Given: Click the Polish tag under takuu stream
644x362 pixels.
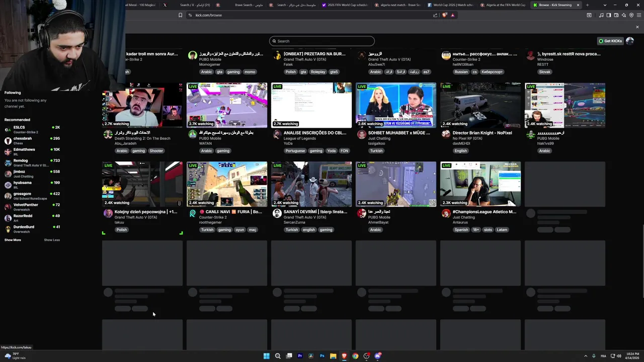Looking at the screenshot, I should [x=122, y=230].
